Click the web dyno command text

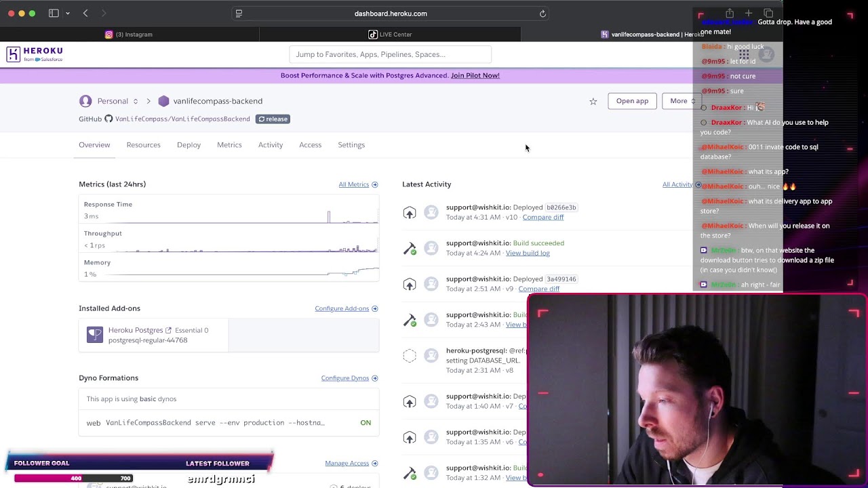[x=215, y=423]
